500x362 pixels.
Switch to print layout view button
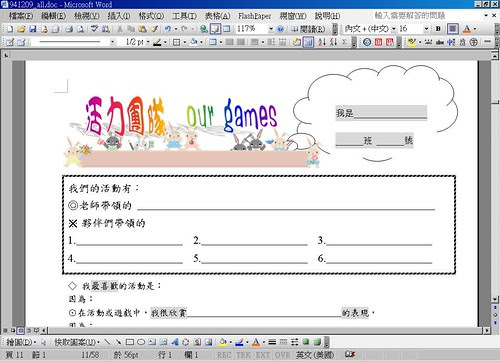(21, 330)
